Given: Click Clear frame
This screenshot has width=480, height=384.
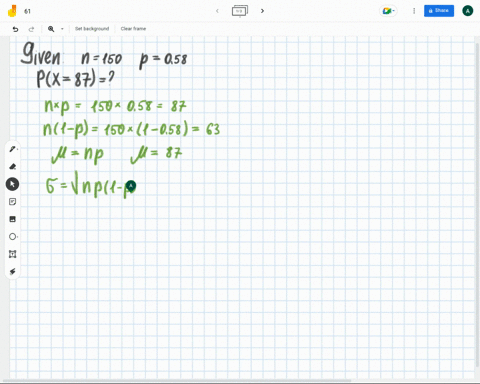Looking at the screenshot, I should coord(133,29).
